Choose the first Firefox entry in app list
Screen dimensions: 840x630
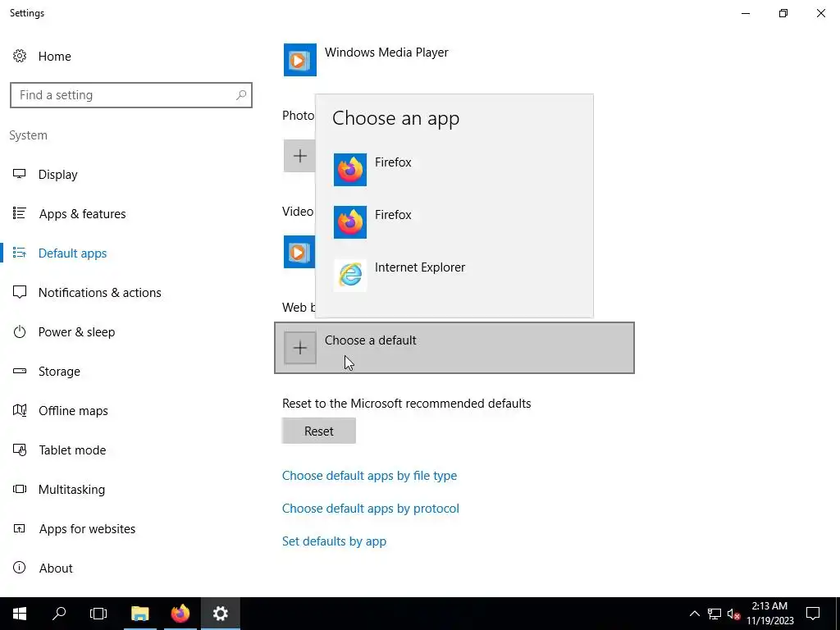(454, 170)
